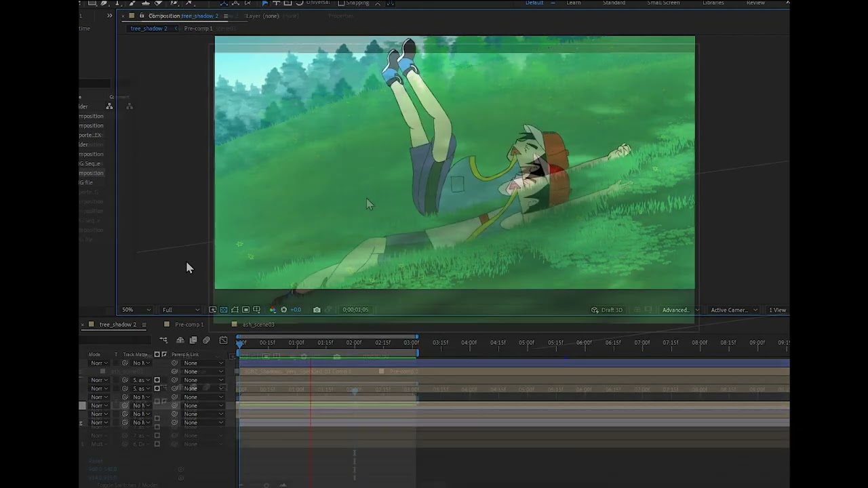Enable motion blur switch in the timeline
This screenshot has height=488, width=868.
[206, 340]
